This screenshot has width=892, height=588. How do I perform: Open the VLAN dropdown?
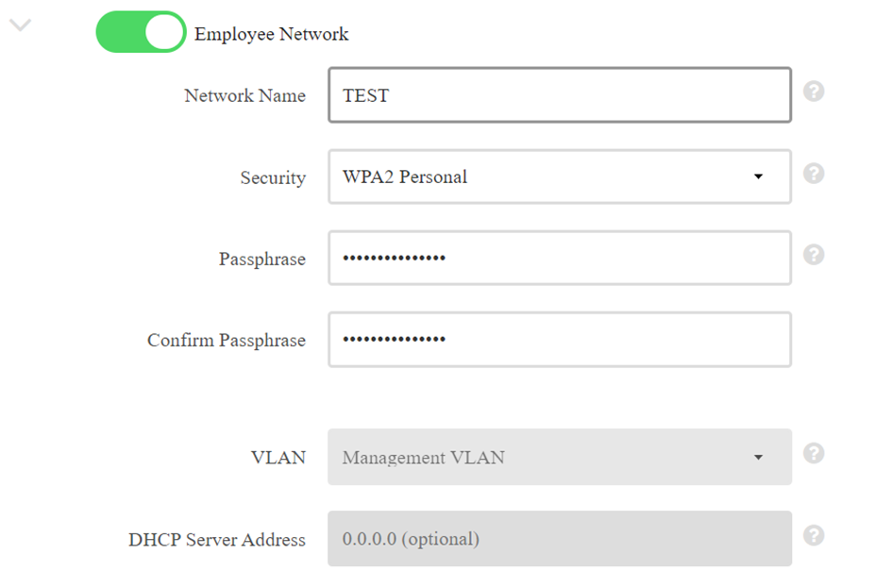click(x=559, y=457)
